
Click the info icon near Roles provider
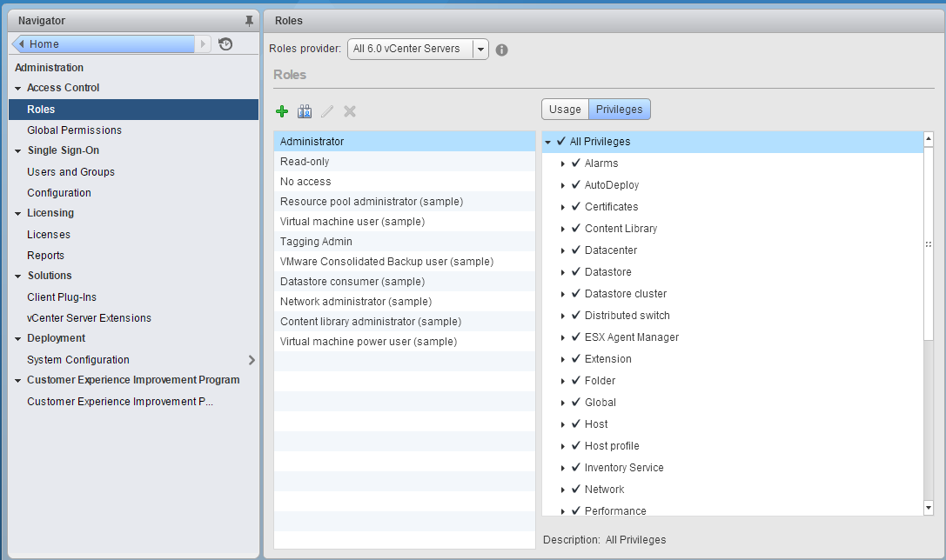pyautogui.click(x=502, y=50)
